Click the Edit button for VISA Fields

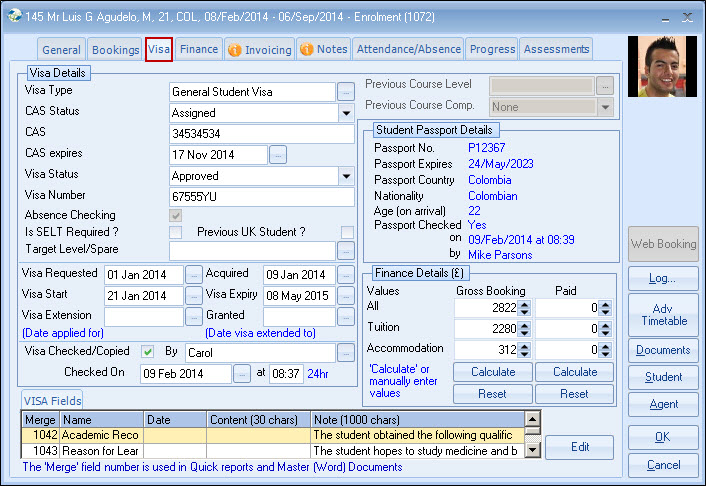point(579,448)
